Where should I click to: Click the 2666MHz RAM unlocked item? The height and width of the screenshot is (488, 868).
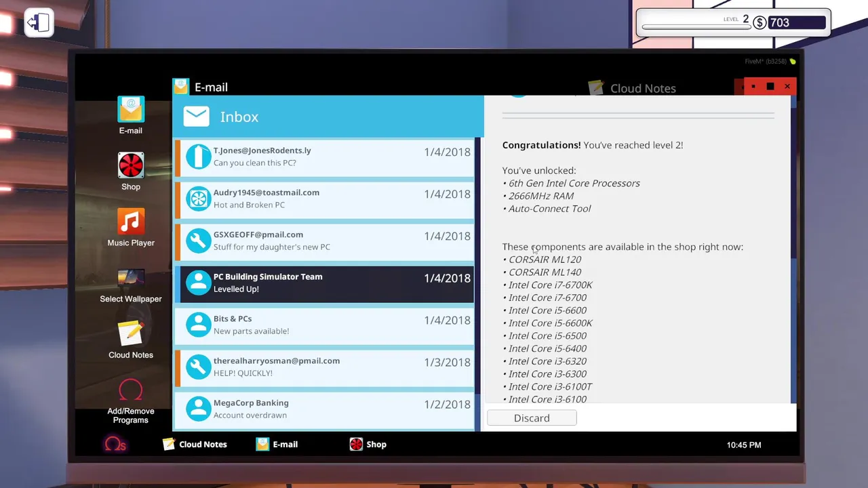[540, 196]
